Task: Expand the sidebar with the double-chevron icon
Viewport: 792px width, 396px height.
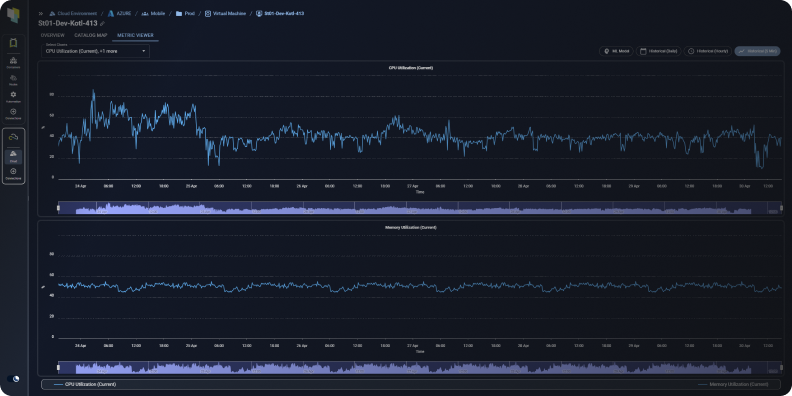Action: [41, 14]
